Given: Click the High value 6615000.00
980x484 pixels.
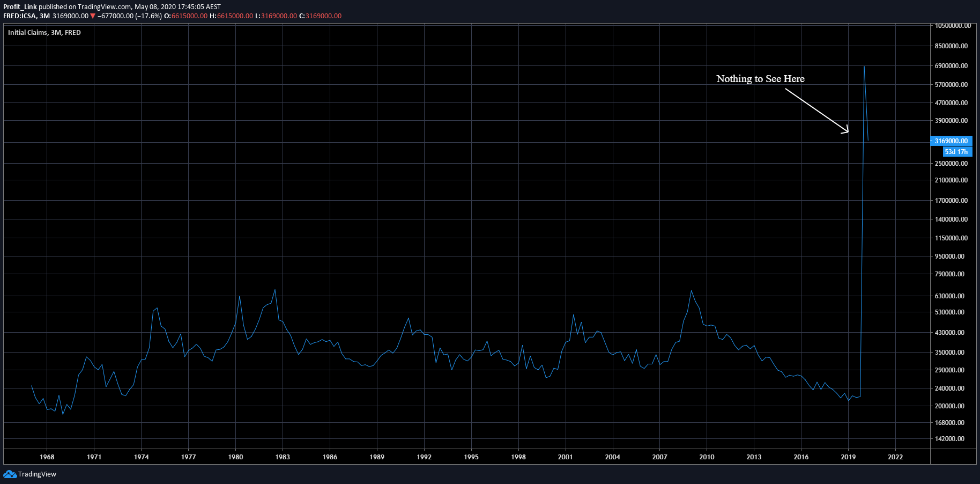Looking at the screenshot, I should tap(235, 16).
